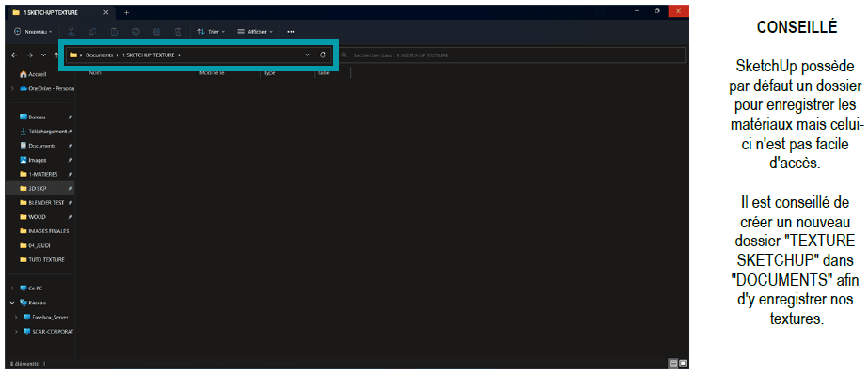Add a new tab with plus button
This screenshot has height=374, width=868.
pos(126,12)
